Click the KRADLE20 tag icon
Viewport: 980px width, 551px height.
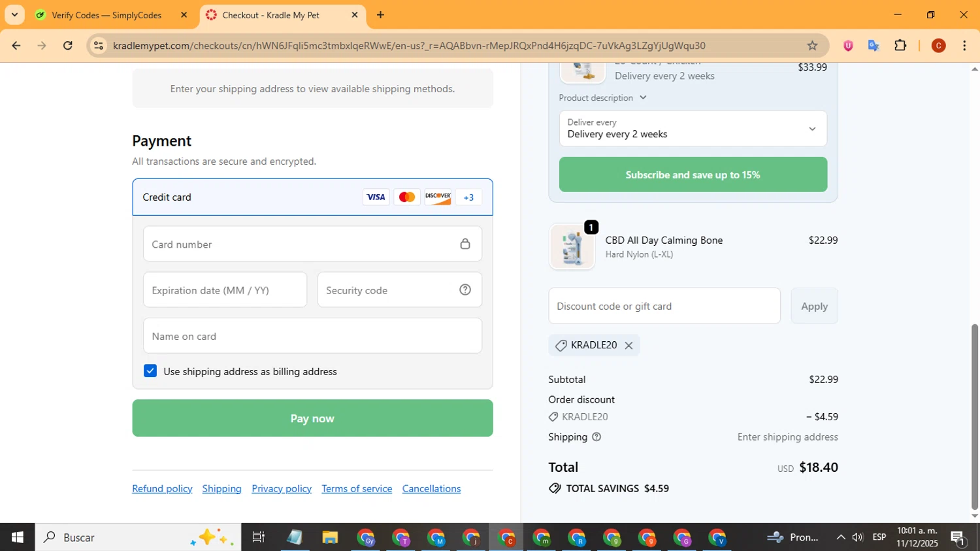click(561, 345)
